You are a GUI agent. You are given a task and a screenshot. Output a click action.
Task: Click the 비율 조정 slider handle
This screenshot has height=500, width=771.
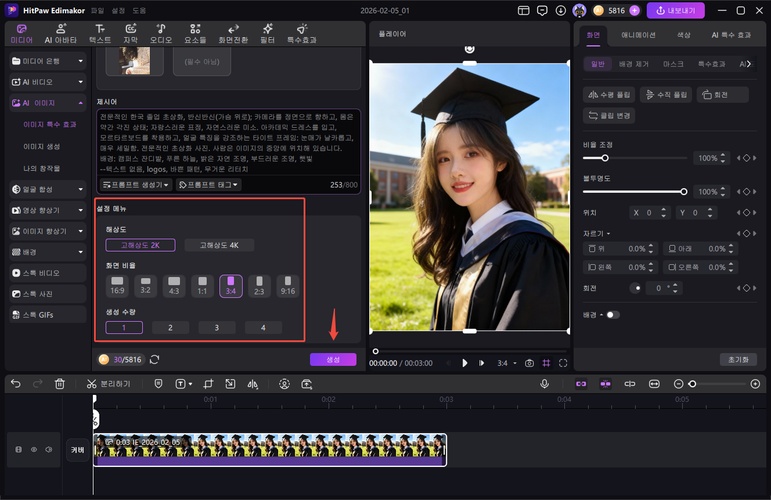pos(605,158)
